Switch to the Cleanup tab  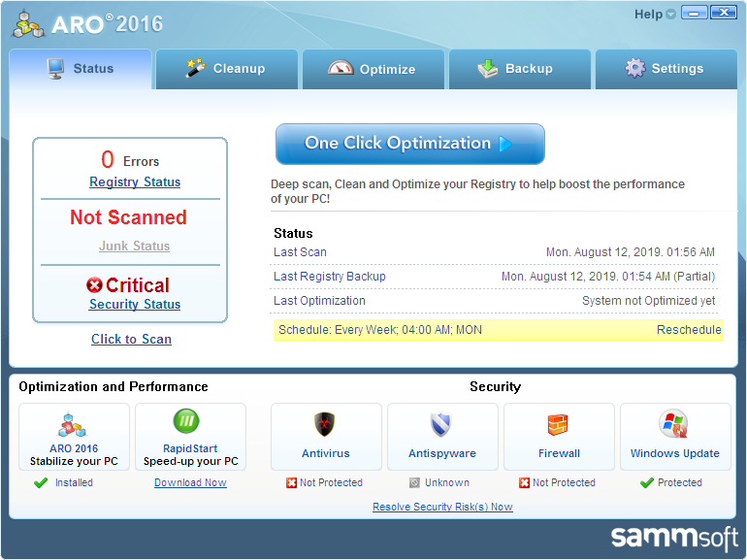tap(227, 69)
